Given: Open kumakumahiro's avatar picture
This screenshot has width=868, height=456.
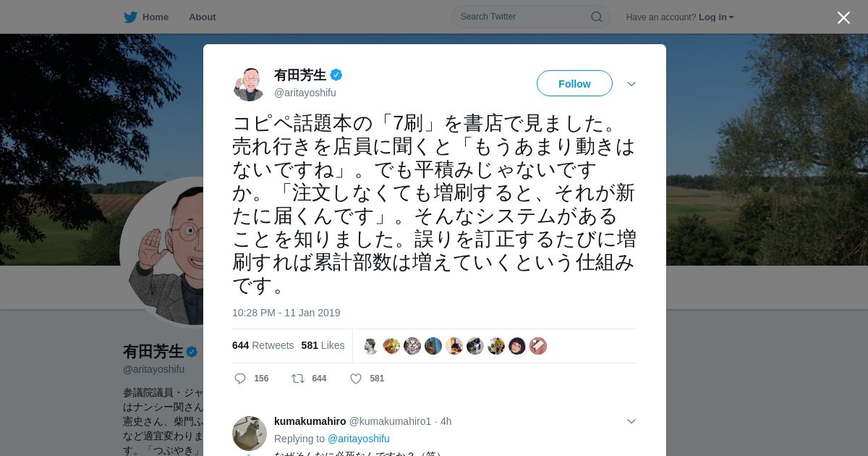Looking at the screenshot, I should (250, 434).
